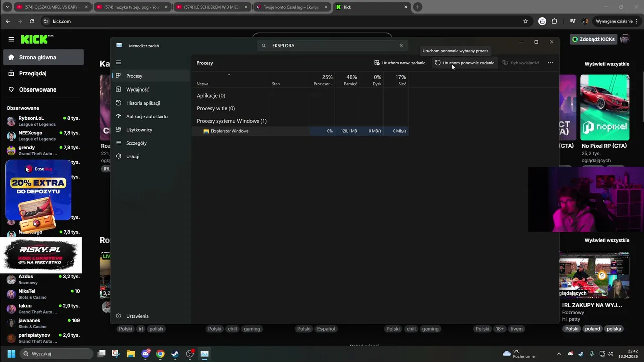Open Przeglądaj on Kick sidebar
Image resolution: width=644 pixels, height=362 pixels.
click(x=43, y=73)
